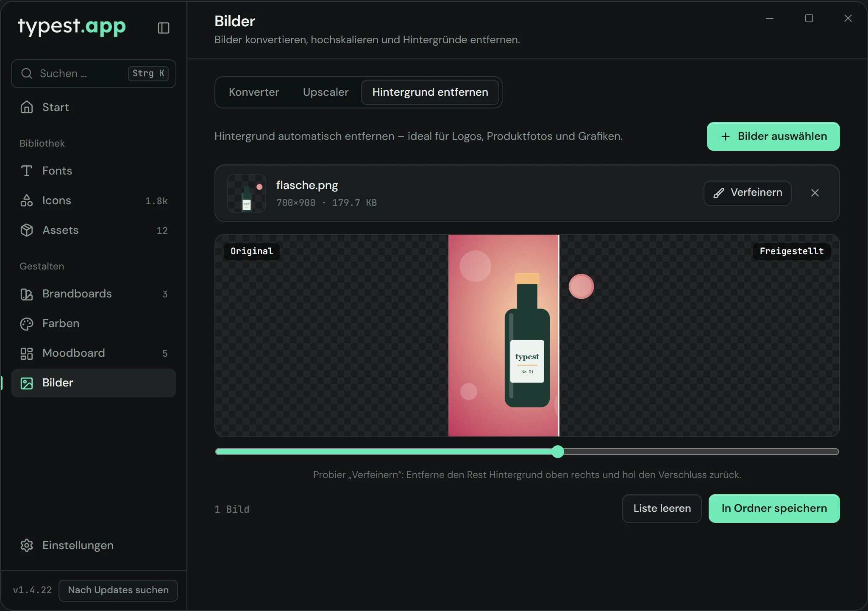This screenshot has width=868, height=611.
Task: Select the Hintergrund entfernen tab
Action: point(430,92)
